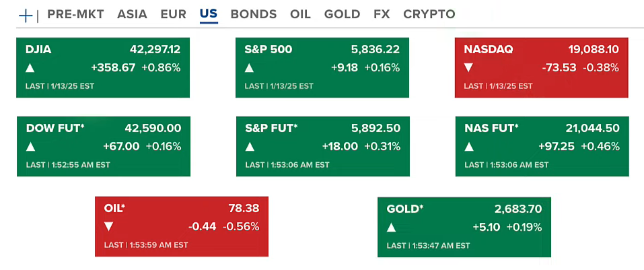Select the EUR markets tab

tap(174, 14)
